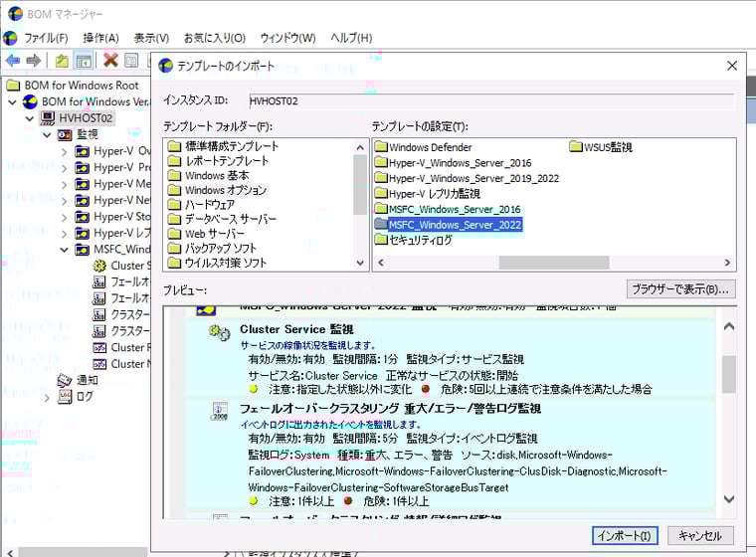756x557 pixels.
Task: Select the データベース サーバー folder
Action: pyautogui.click(x=222, y=219)
